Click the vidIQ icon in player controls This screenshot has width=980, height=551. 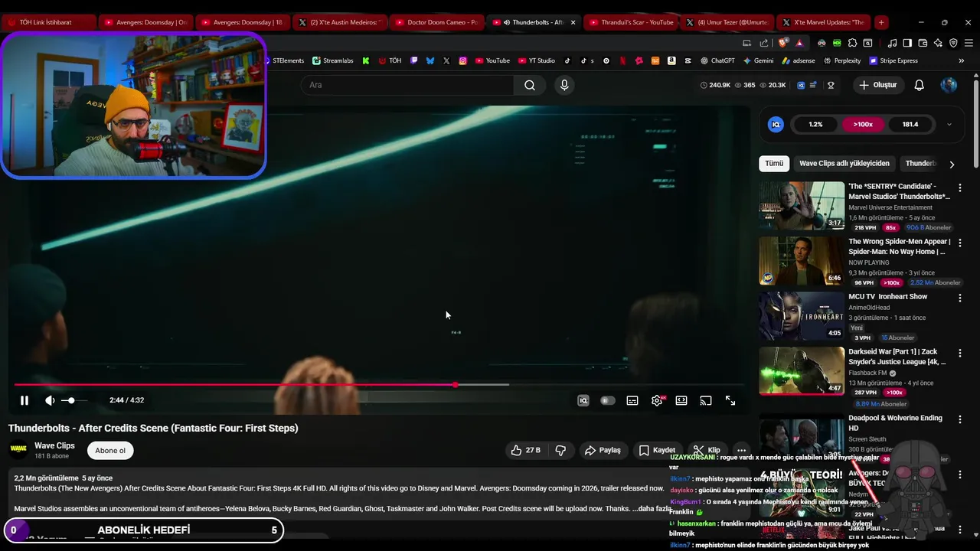(x=583, y=400)
